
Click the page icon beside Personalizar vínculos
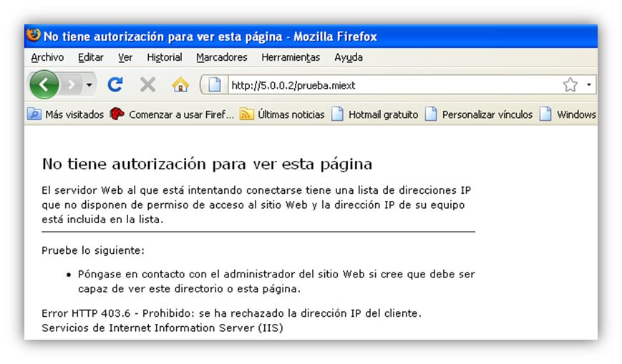pyautogui.click(x=431, y=114)
